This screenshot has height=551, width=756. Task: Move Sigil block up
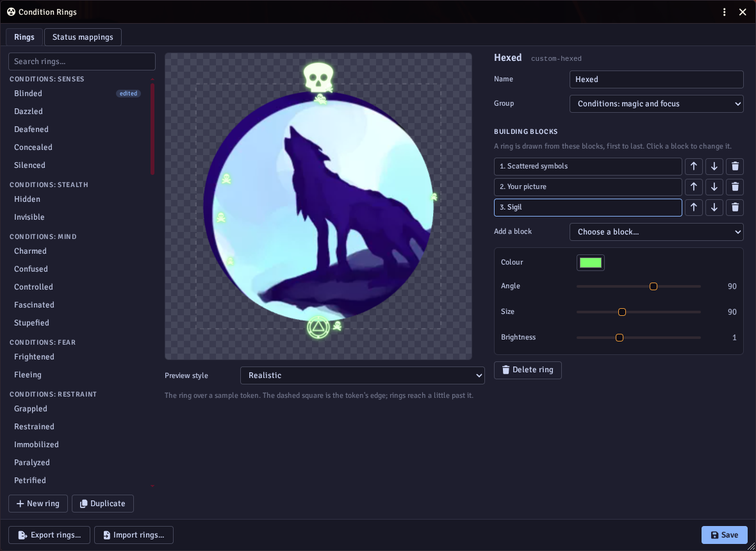tap(693, 208)
